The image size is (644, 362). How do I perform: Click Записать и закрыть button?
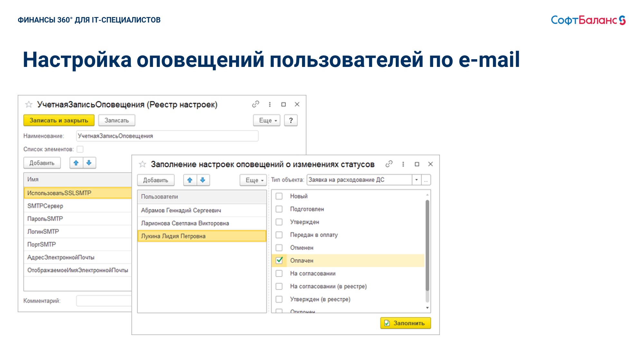(x=59, y=120)
